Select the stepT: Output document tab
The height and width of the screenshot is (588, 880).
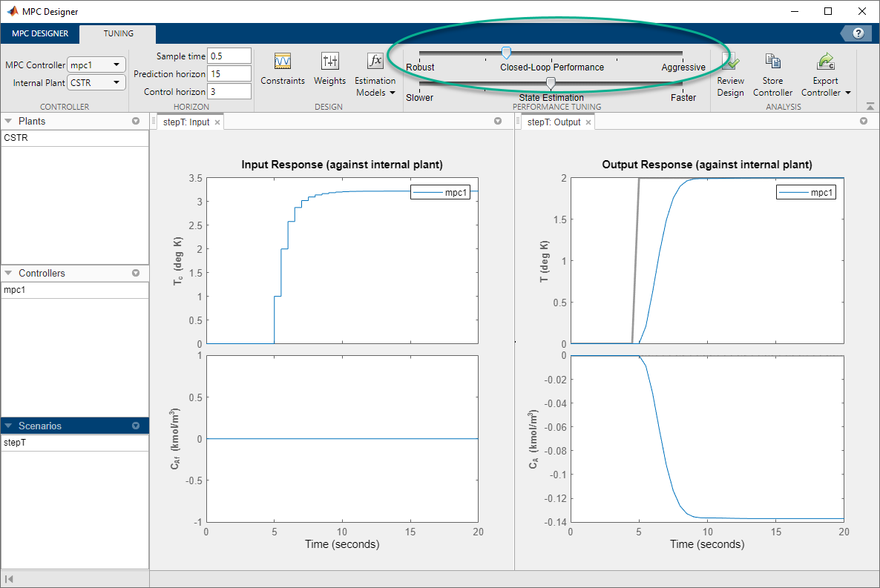click(553, 122)
